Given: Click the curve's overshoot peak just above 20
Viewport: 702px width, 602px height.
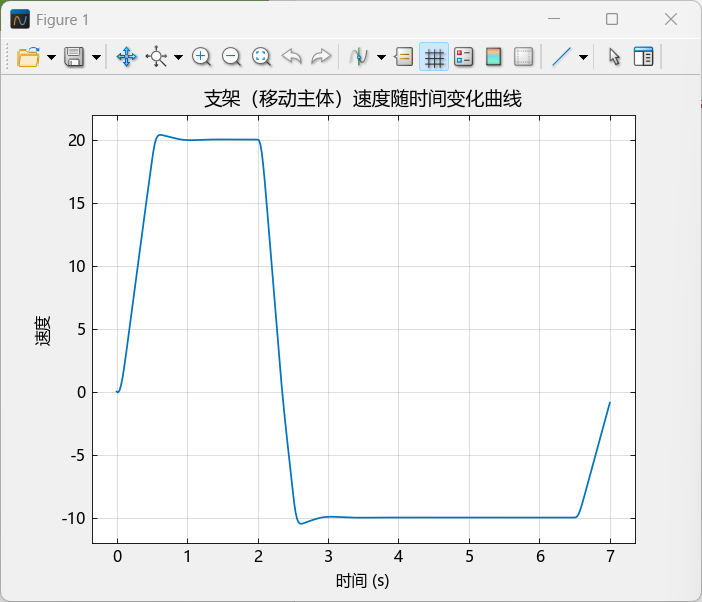Looking at the screenshot, I should point(160,135).
